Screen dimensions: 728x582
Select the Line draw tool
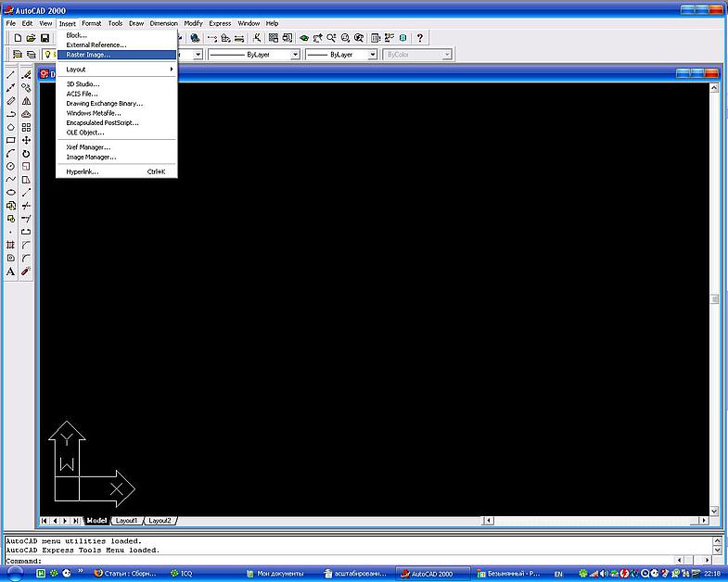(11, 75)
